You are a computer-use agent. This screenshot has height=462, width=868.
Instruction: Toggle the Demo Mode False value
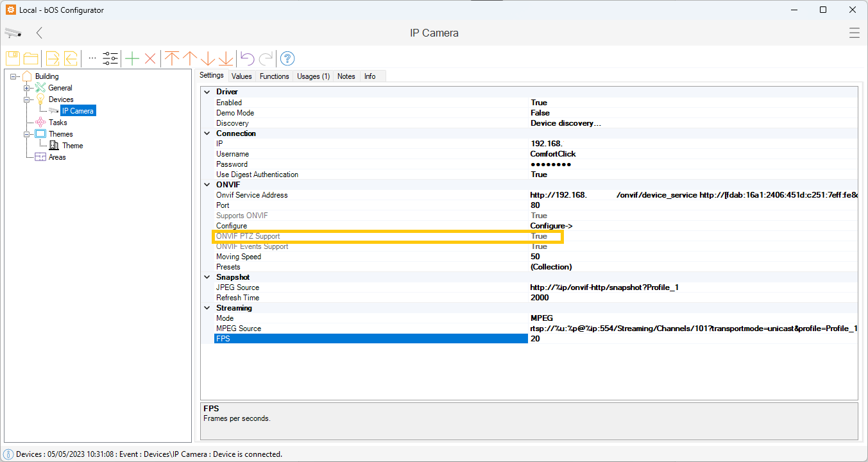pyautogui.click(x=540, y=113)
